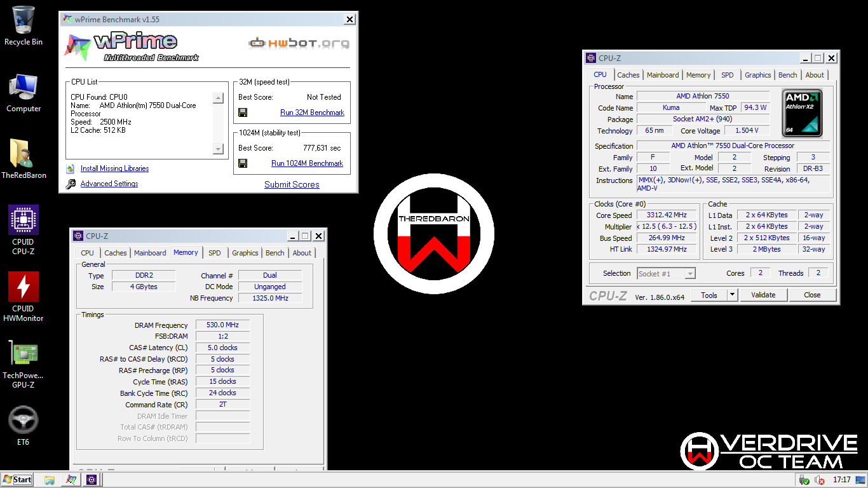
Task: Switch to SPD tab in Memory CPU-Z window
Action: pos(215,253)
